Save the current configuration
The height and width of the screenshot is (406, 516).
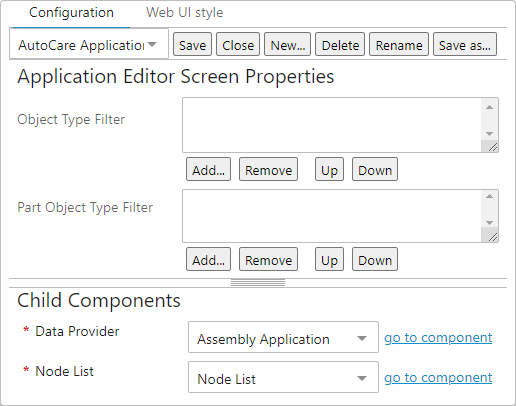coord(192,44)
